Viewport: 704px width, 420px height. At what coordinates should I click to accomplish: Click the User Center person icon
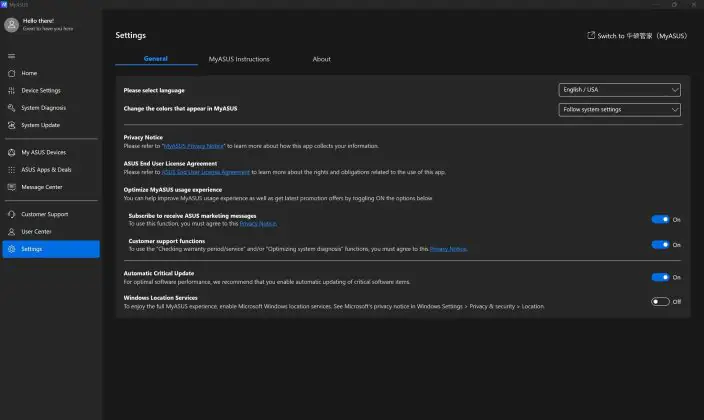[12, 232]
